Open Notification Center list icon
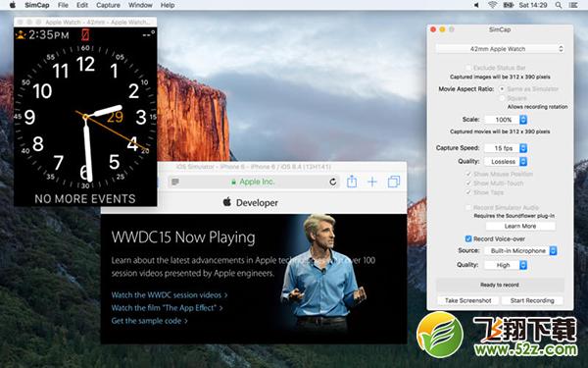 click(x=573, y=5)
